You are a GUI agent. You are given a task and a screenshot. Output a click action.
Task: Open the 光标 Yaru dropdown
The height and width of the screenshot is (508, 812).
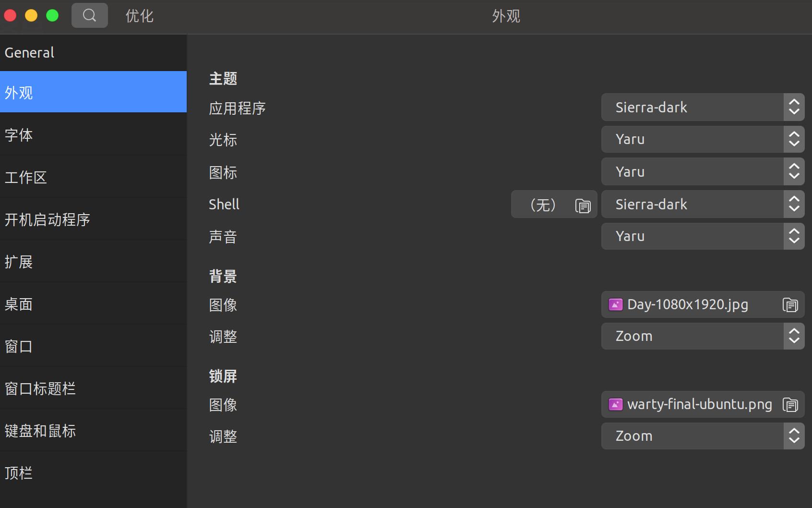[703, 139]
